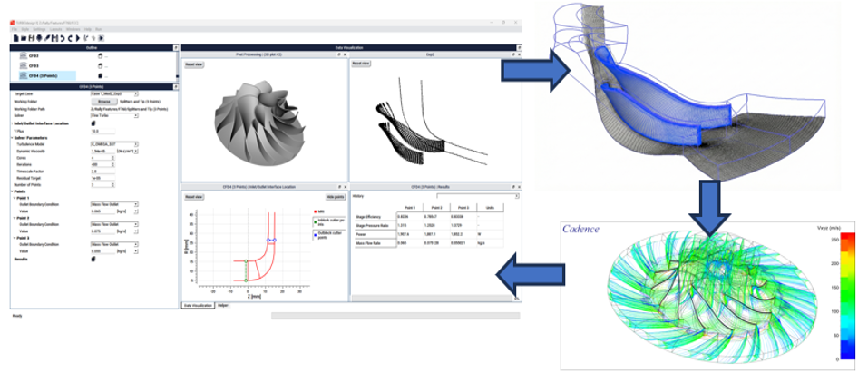This screenshot has height=383, width=868.
Task: Float the Exp2 view panel
Action: point(513,54)
